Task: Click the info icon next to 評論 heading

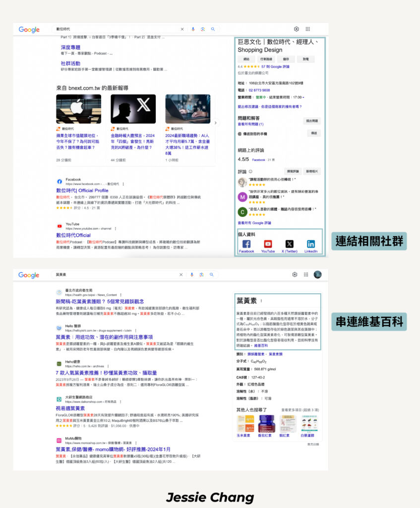Action: coord(250,172)
